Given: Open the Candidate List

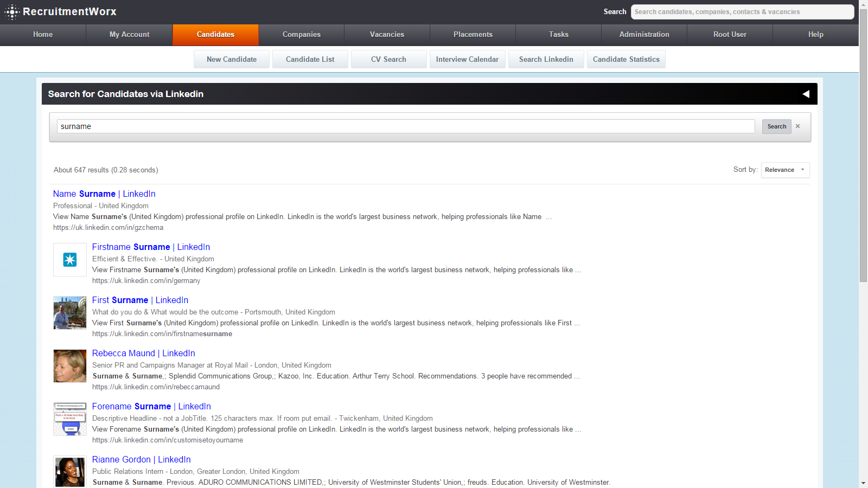Looking at the screenshot, I should (310, 59).
